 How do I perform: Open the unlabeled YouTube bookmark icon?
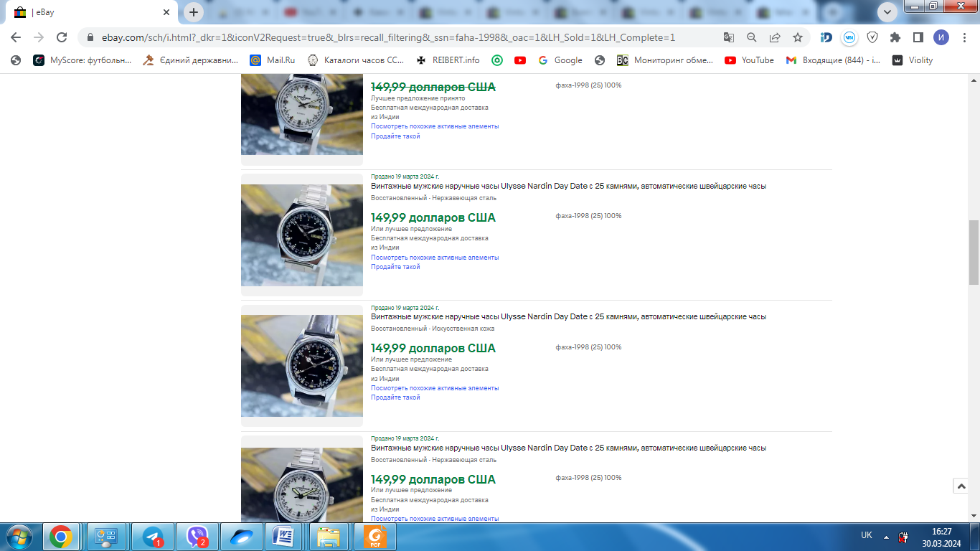click(x=520, y=60)
